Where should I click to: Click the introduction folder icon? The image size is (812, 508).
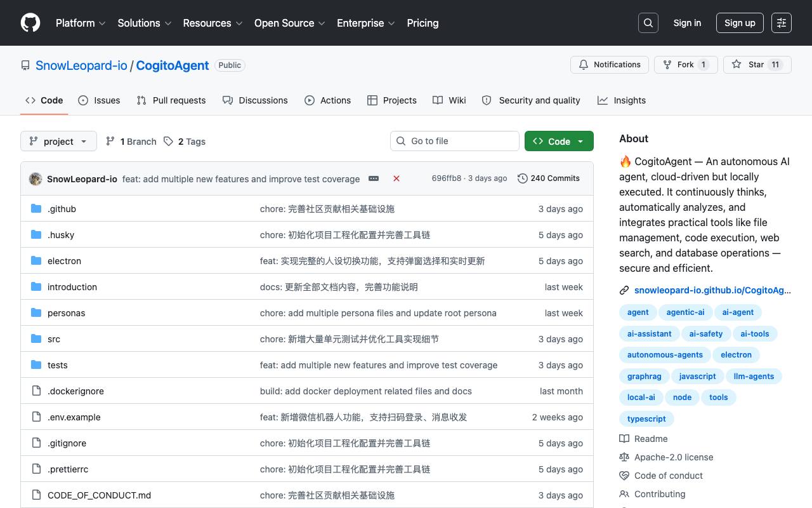36,287
